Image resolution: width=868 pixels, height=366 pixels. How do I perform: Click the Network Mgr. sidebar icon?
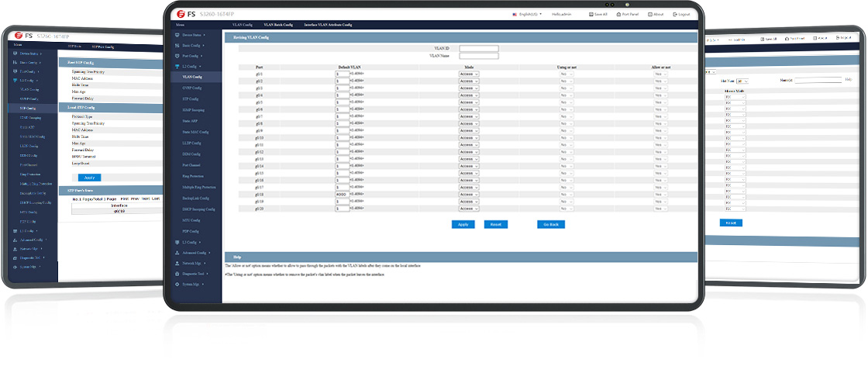(177, 264)
